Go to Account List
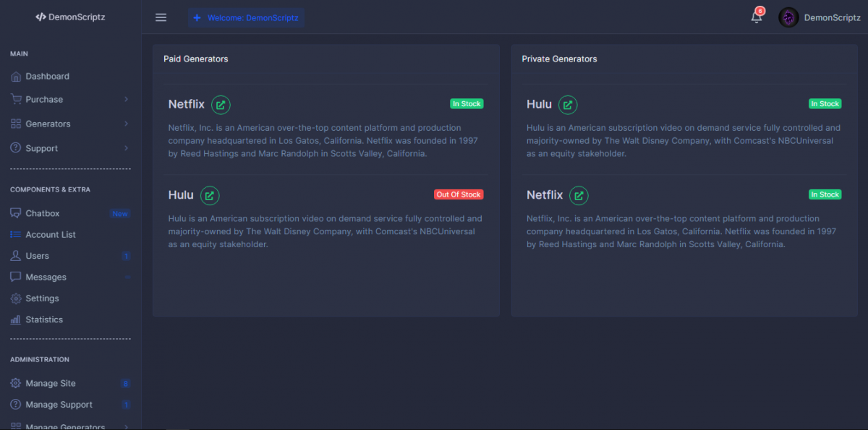 pos(51,235)
